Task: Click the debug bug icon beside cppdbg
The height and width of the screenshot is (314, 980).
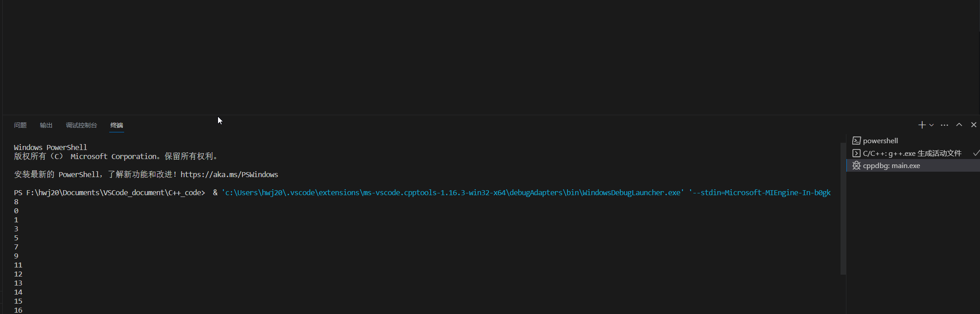Action: coord(856,166)
